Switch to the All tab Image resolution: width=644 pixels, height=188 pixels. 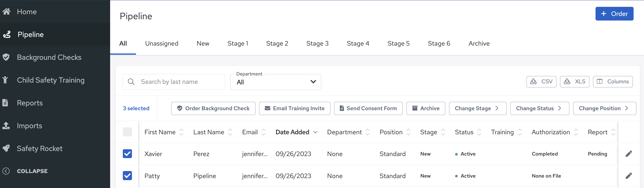(x=123, y=43)
